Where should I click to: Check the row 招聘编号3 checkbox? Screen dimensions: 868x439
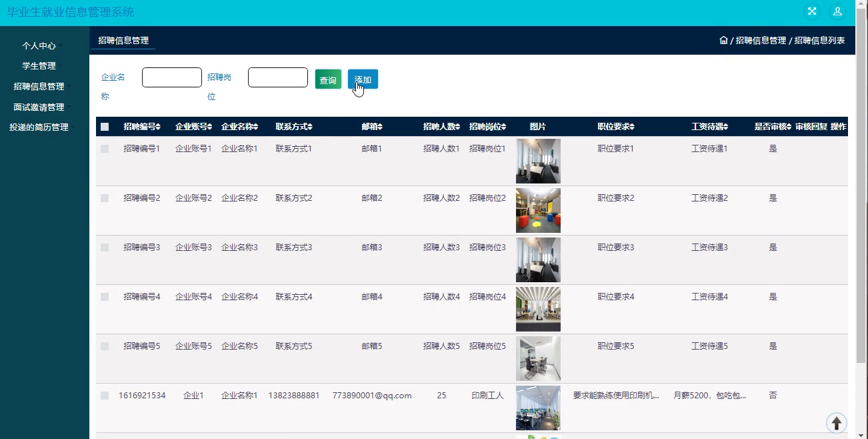(105, 248)
